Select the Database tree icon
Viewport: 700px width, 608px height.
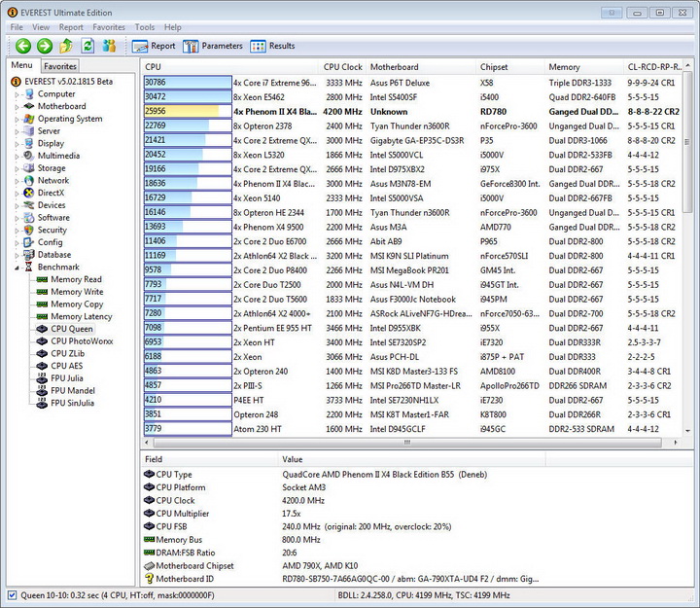click(29, 255)
